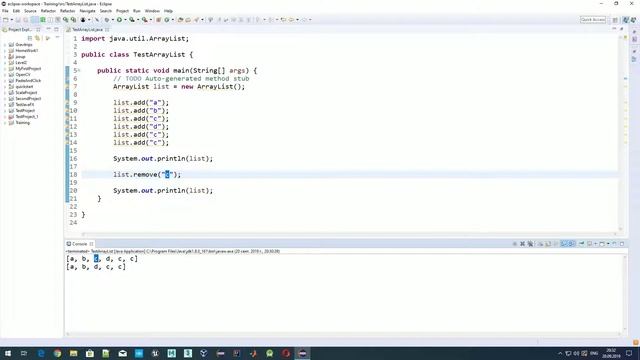
Task: Click the Open Console icon
Action: [602, 244]
